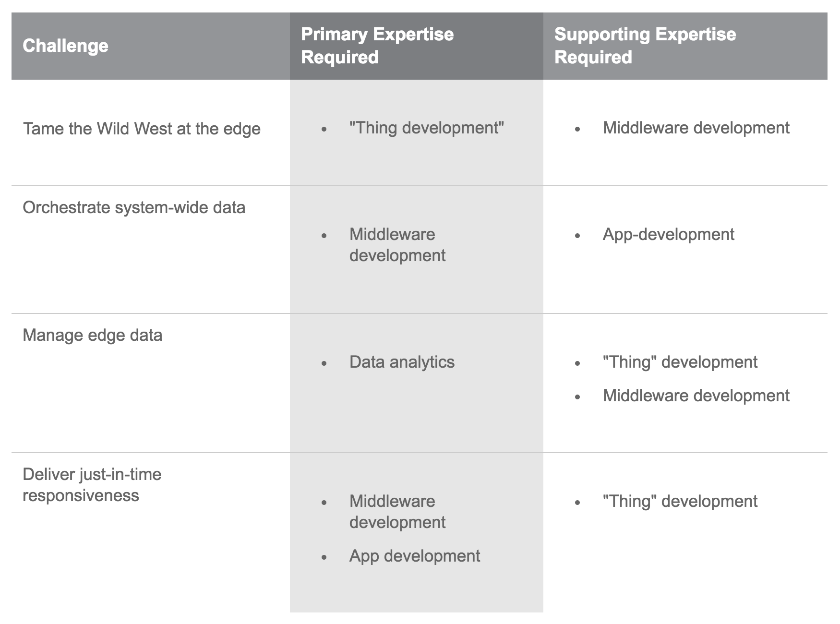Click bullet beside App development in last row
Viewport: 840px width, 624px height.
click(x=324, y=557)
